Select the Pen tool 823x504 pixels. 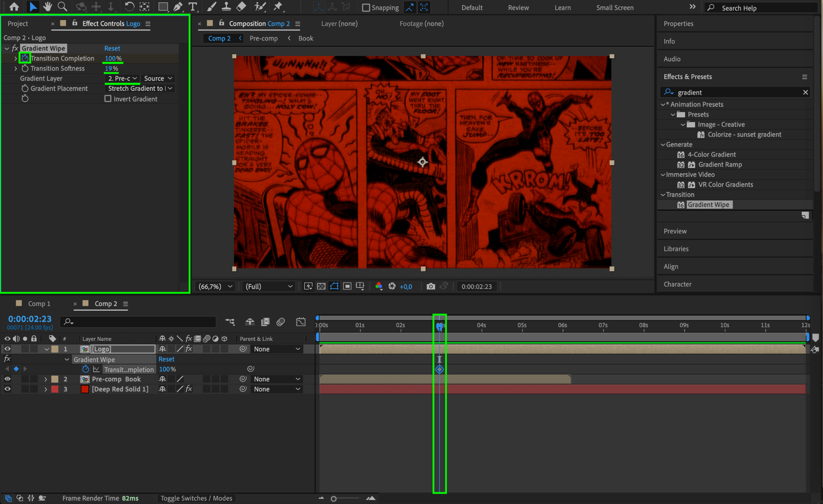178,7
